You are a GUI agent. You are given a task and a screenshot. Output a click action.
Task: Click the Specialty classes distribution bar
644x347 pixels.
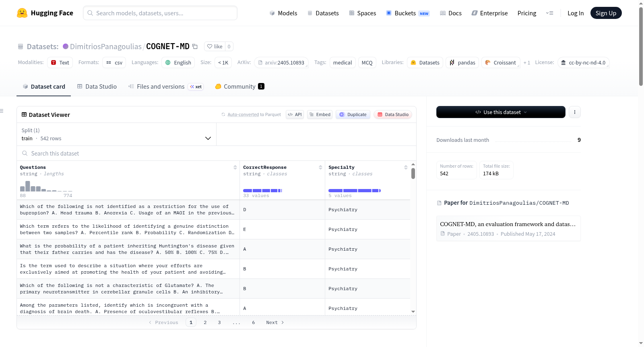click(x=355, y=191)
